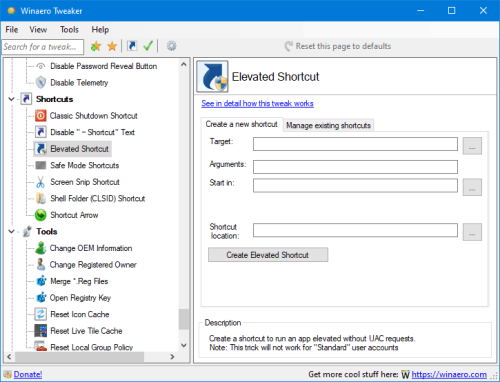500x382 pixels.
Task: Click the Safe Mode Shortcuts icon
Action: (x=41, y=165)
